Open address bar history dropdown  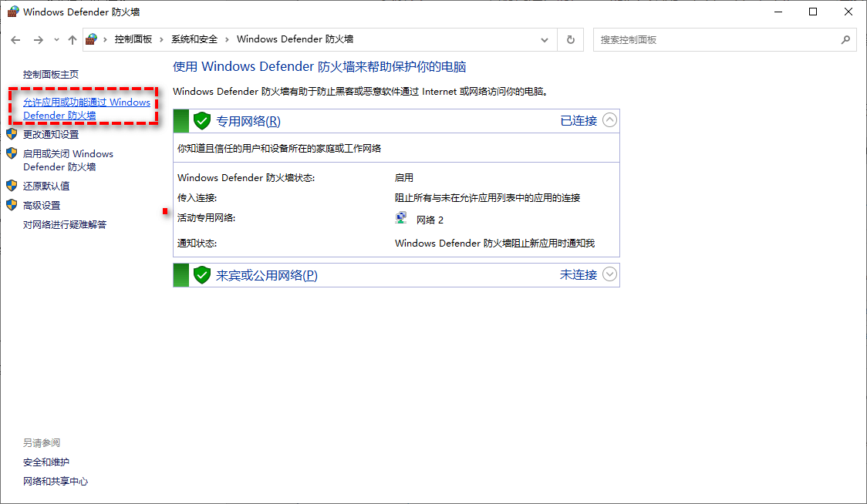pos(545,40)
